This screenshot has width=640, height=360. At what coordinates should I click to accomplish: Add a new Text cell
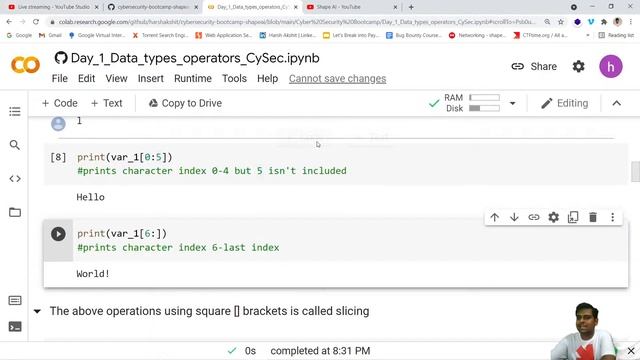click(x=107, y=103)
